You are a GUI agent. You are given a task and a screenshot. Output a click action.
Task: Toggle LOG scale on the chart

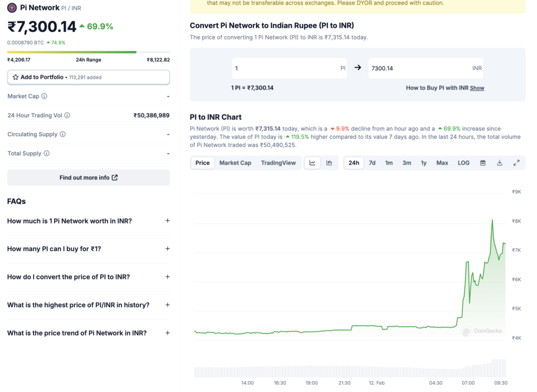point(464,163)
